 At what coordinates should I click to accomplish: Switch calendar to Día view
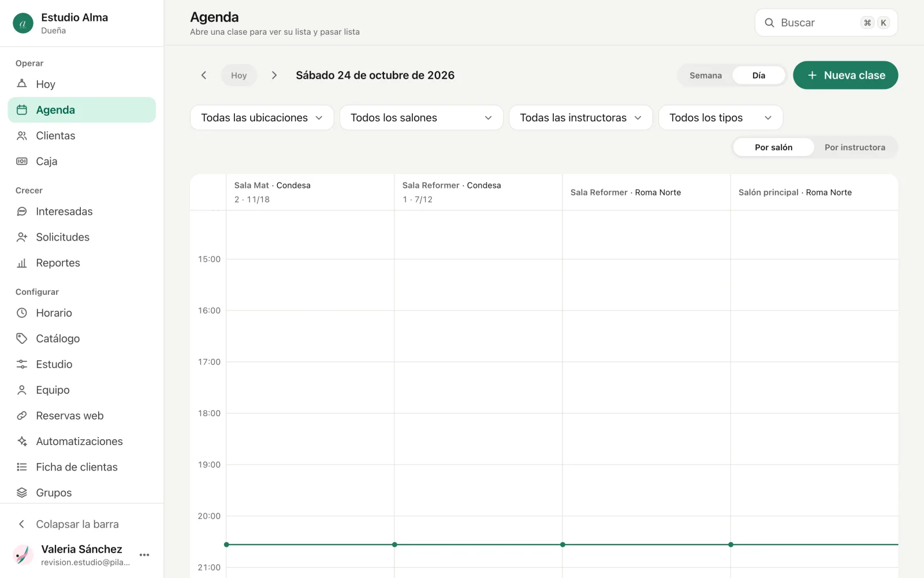pos(759,76)
